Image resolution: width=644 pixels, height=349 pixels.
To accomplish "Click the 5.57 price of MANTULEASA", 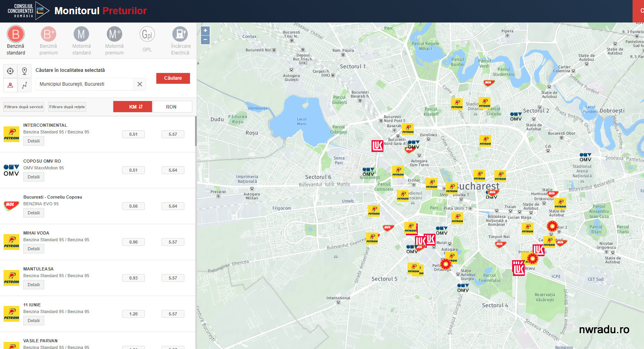I will tap(173, 278).
